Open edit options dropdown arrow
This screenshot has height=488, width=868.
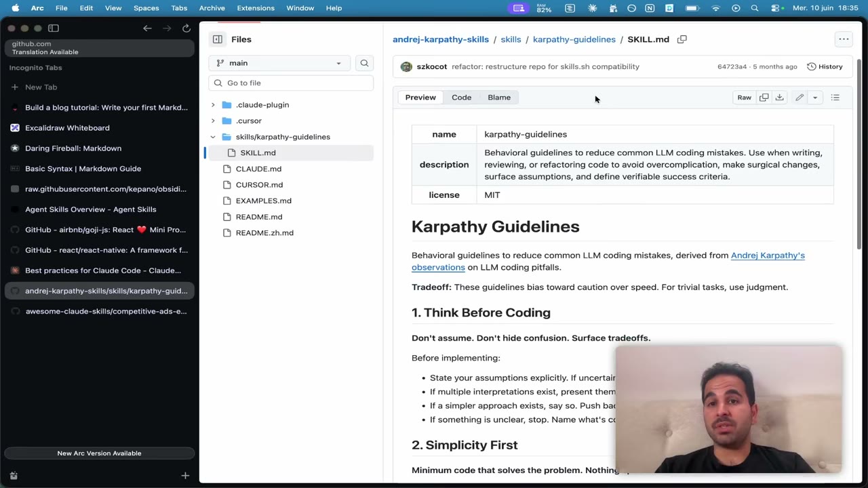point(815,98)
